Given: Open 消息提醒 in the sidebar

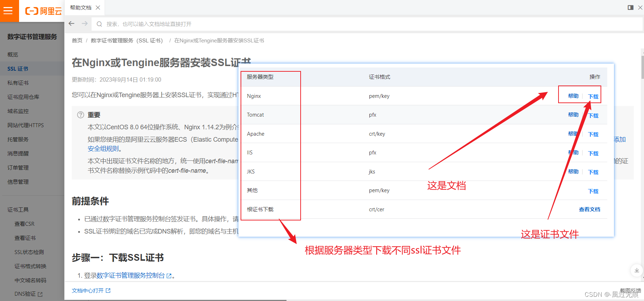Looking at the screenshot, I should pyautogui.click(x=18, y=153).
